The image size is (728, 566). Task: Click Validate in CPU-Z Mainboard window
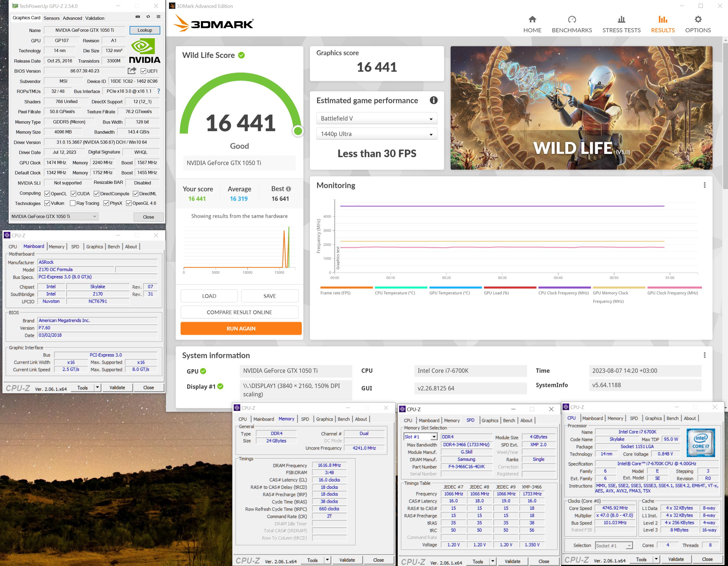click(x=117, y=387)
